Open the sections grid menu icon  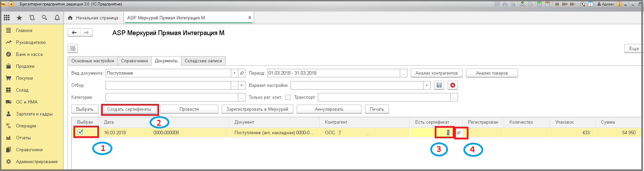pos(6,18)
